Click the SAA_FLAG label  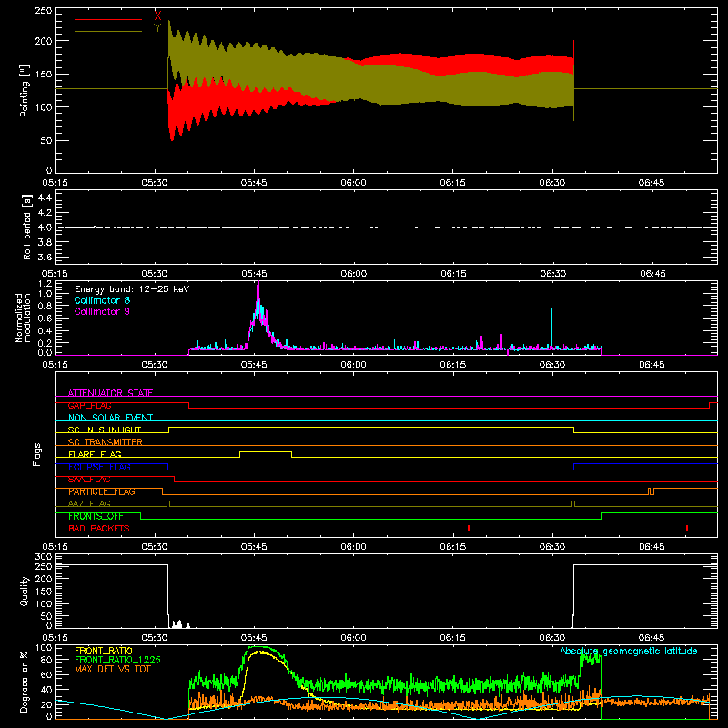[89, 480]
